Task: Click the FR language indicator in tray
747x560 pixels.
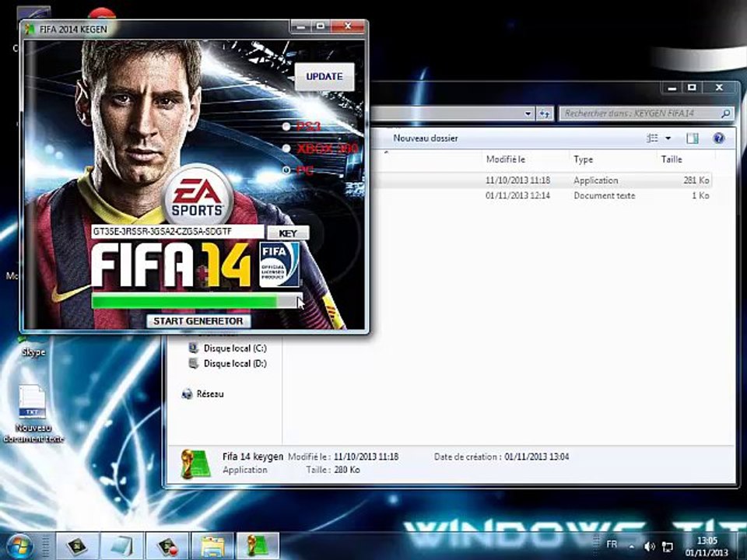Action: (x=612, y=544)
